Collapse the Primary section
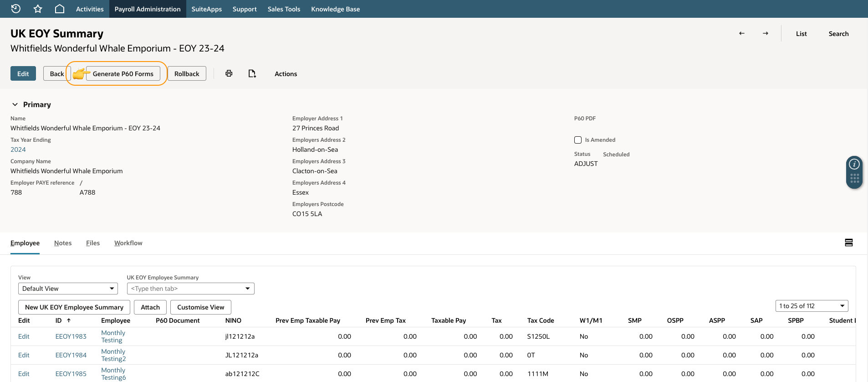 [15, 104]
